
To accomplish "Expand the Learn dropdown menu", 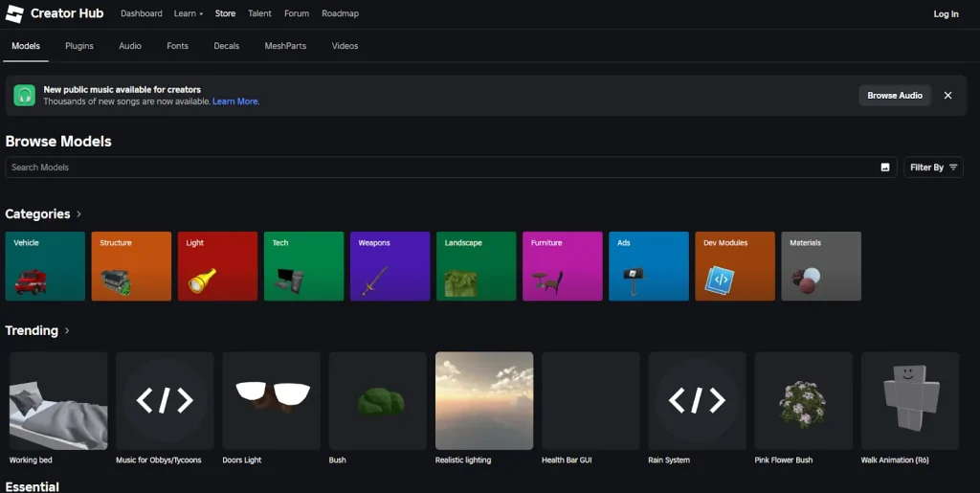I will (x=189, y=13).
